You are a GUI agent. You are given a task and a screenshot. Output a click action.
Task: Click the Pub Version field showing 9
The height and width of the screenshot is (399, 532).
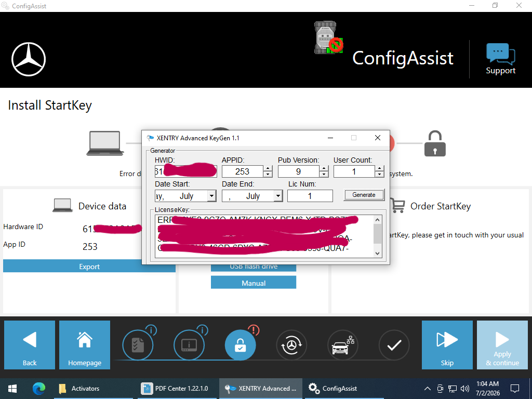(299, 171)
